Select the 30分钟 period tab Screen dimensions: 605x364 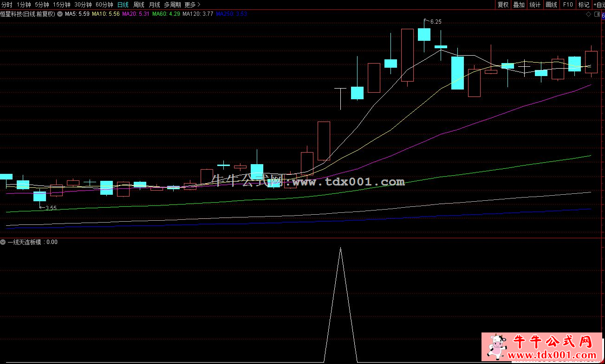(x=83, y=5)
